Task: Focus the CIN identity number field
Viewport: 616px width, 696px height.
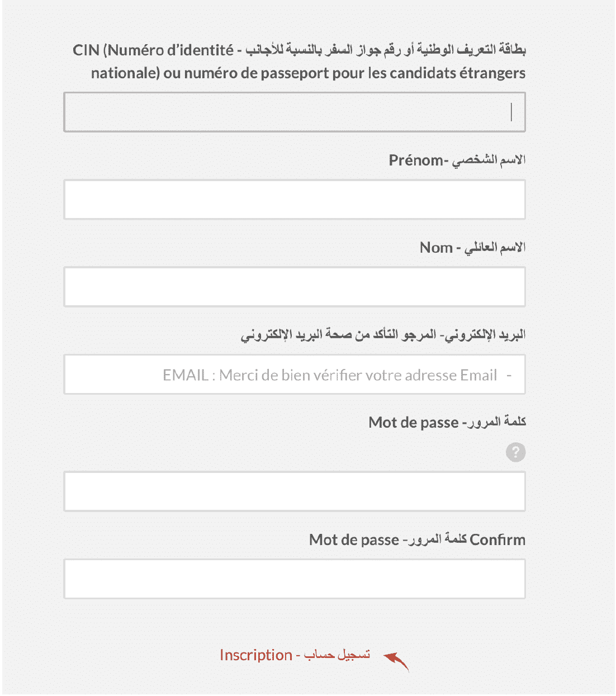Action: 295,112
